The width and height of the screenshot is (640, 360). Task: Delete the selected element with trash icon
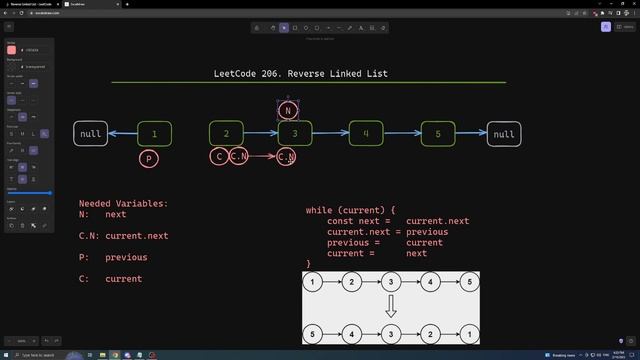[22, 225]
